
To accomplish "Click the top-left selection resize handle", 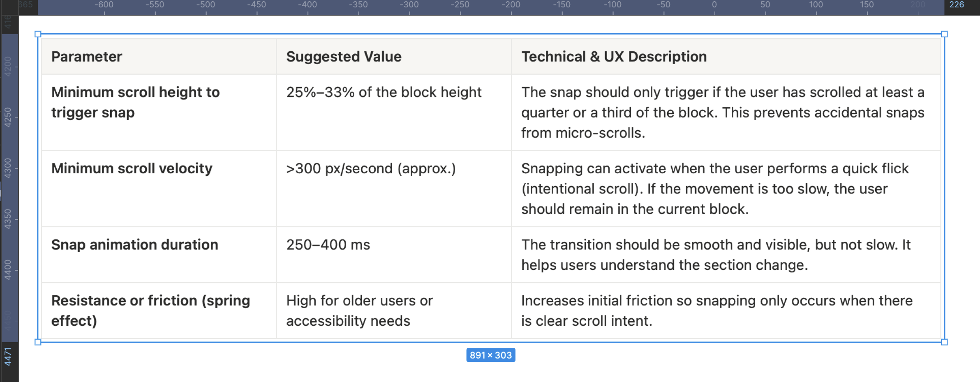I will (x=38, y=34).
